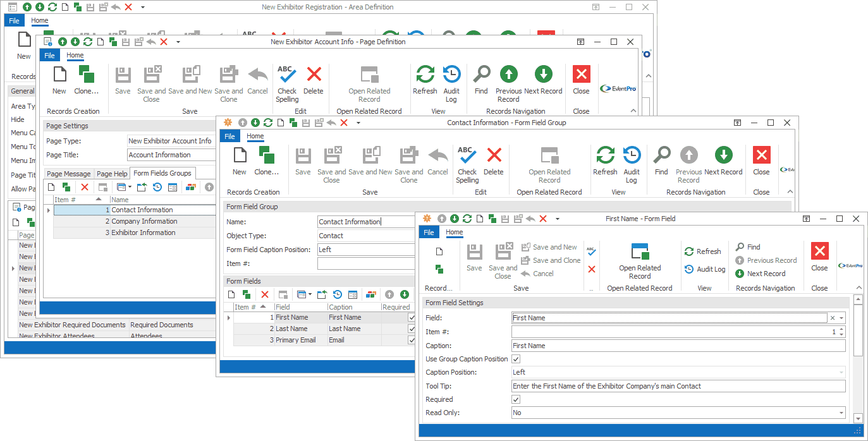Open File tab in First Name window
The image size is (868, 441).
(x=429, y=233)
